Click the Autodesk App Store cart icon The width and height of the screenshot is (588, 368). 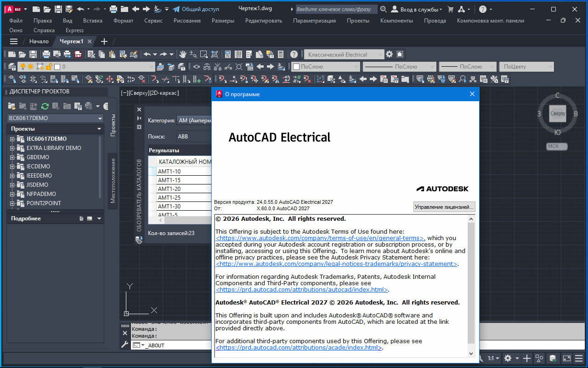(451, 9)
